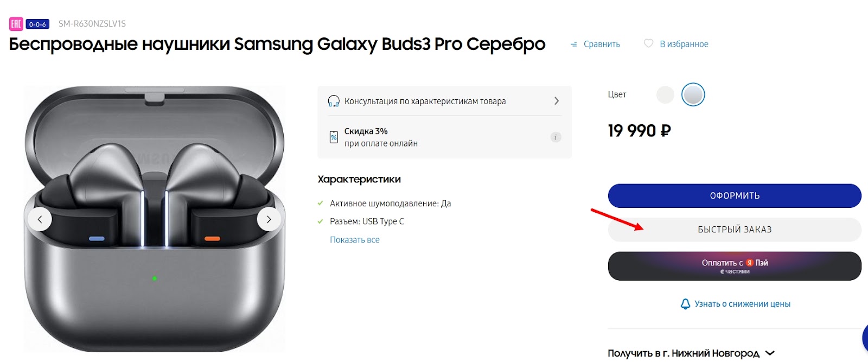Expand all specs via Показать все
This screenshot has height=362, width=868.
pos(355,240)
